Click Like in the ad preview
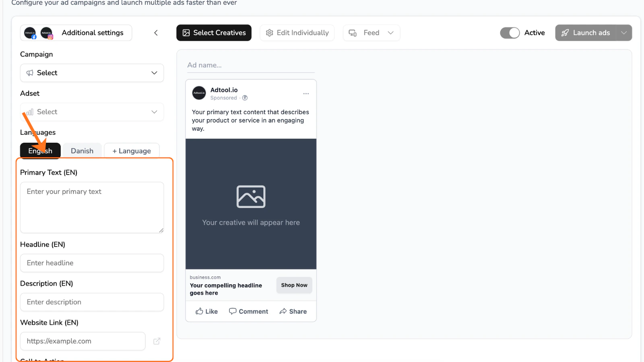 click(206, 311)
